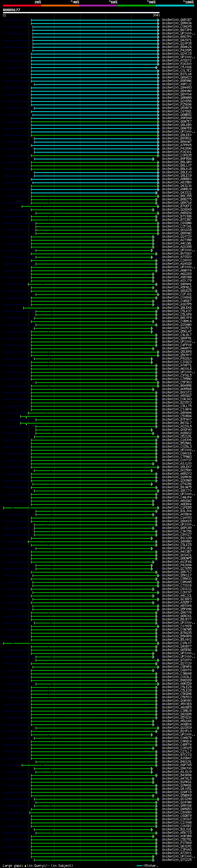Viewport: 197px width, 868px height.
Task: Click hit label UniRef100_P37869
Action: tap(177, 843)
